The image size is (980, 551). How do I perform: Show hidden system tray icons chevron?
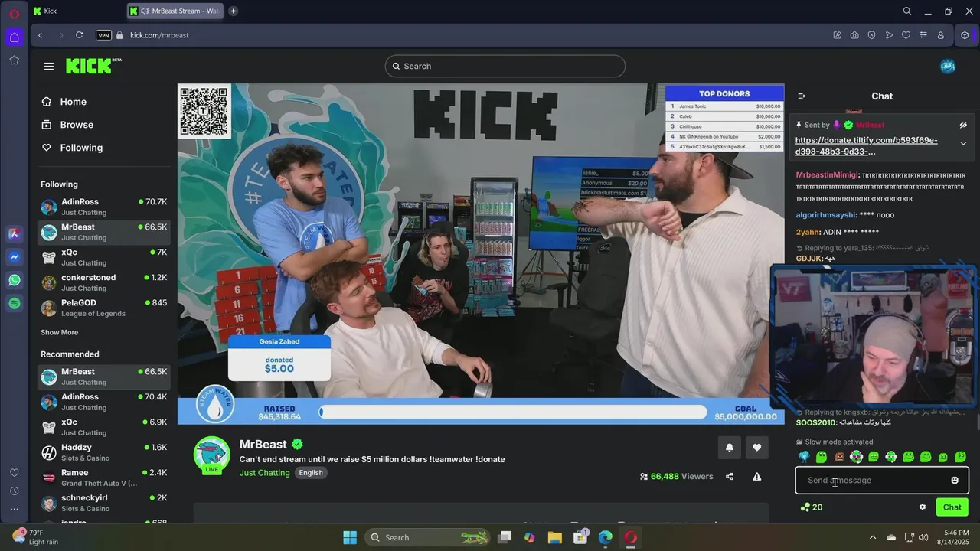872,537
